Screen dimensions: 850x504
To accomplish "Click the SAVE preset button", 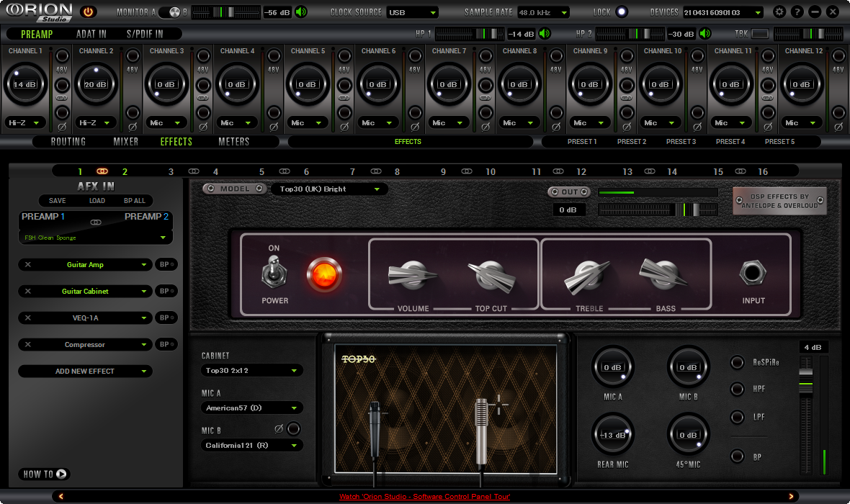I will (x=57, y=200).
